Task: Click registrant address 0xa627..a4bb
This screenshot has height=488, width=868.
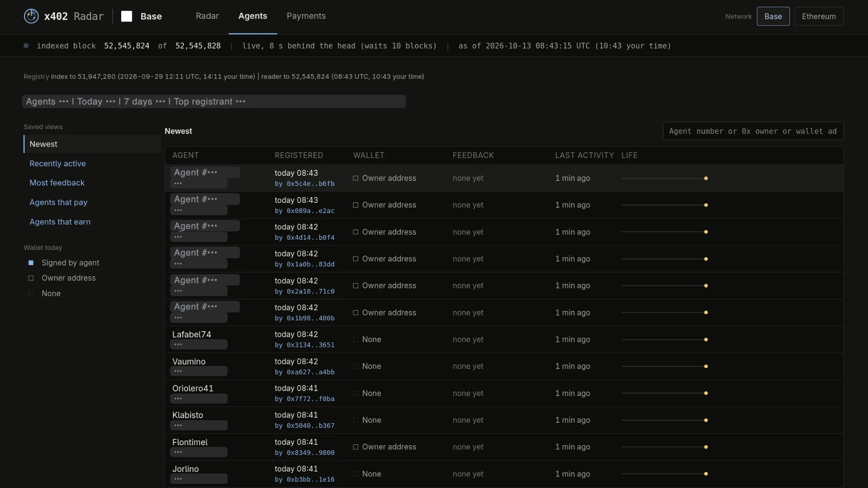Action: (x=311, y=372)
